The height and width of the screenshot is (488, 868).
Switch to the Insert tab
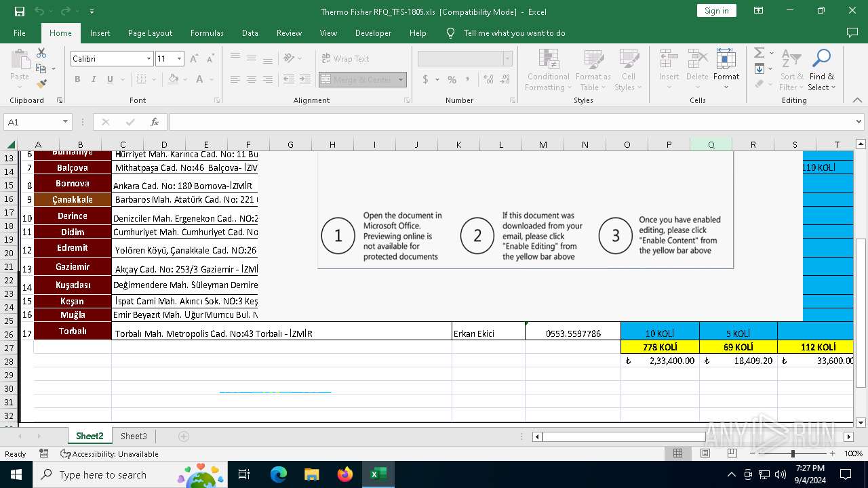point(100,33)
